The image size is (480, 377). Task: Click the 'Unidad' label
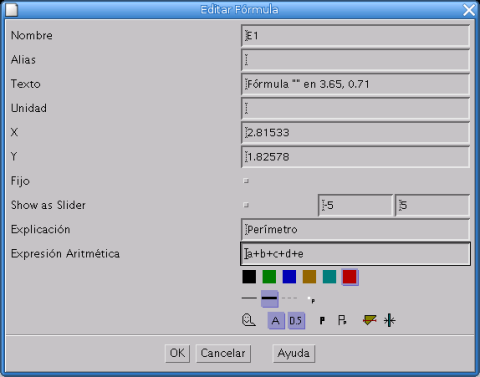pyautogui.click(x=29, y=108)
